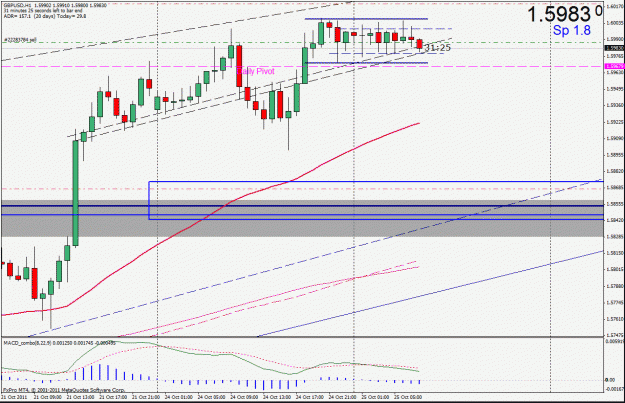Select the tall green breakout candle on 21 Oct
This screenshot has height=403, width=625.
[75, 193]
